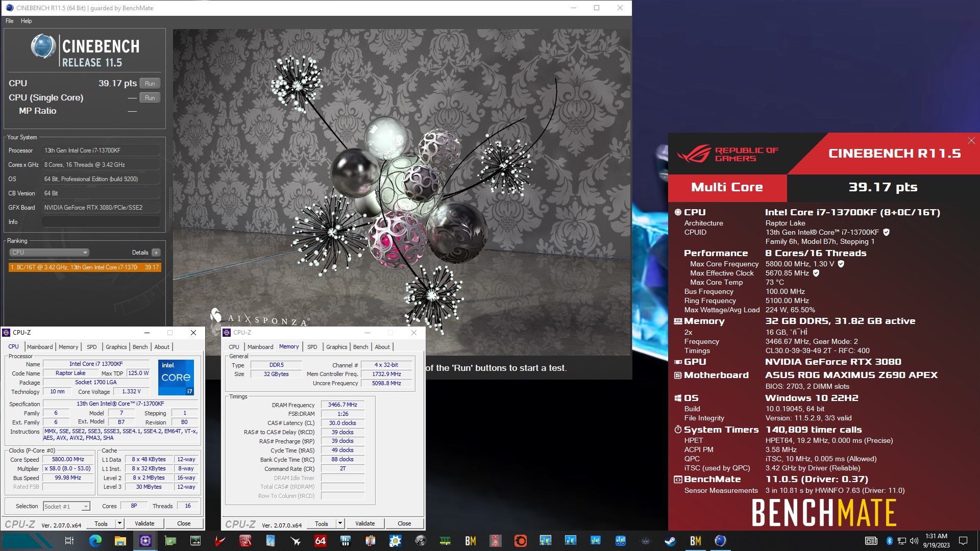Open Graphics tab in right CPU-Z window

(x=337, y=347)
